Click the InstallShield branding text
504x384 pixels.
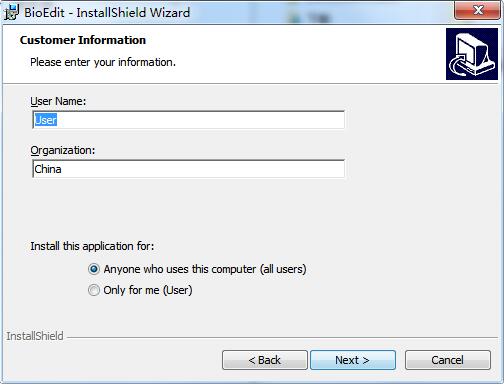(x=35, y=336)
